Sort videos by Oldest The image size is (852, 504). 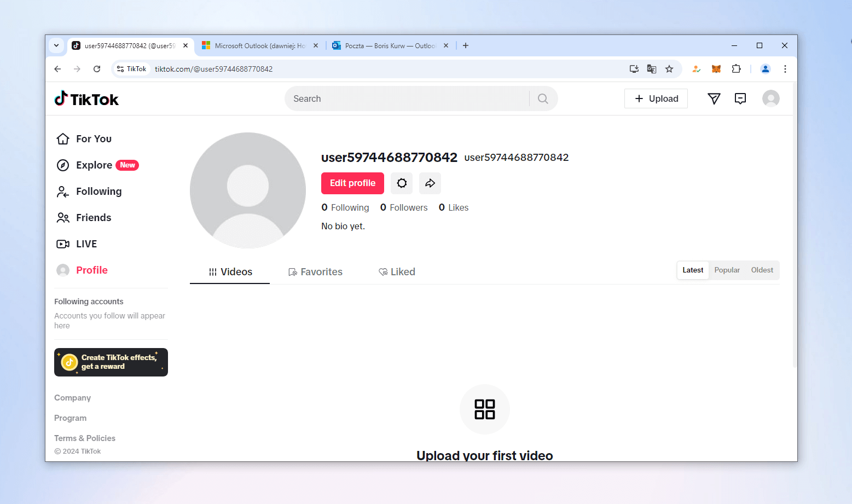(x=762, y=270)
